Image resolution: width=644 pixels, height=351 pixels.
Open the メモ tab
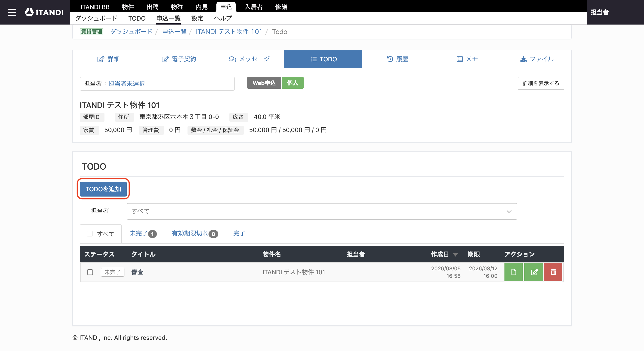[467, 59]
